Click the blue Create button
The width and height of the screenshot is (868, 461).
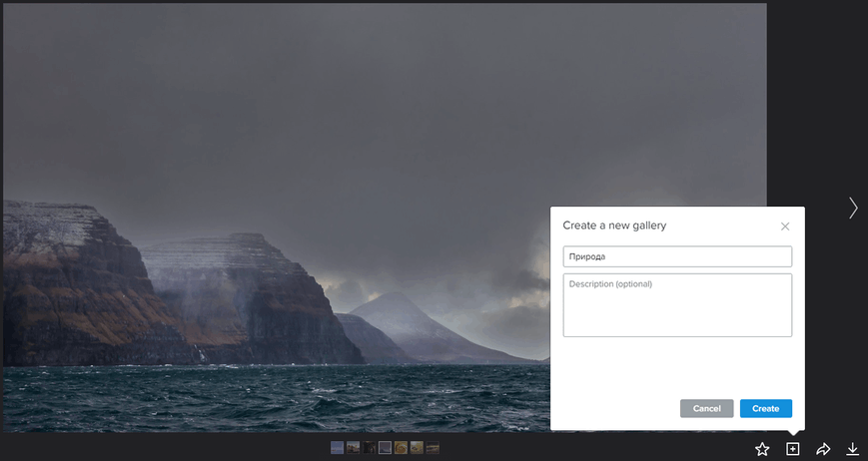[x=766, y=408]
